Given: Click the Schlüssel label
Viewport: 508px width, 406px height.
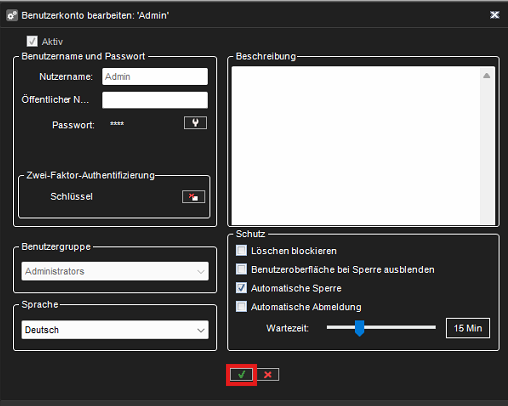Looking at the screenshot, I should (x=71, y=197).
